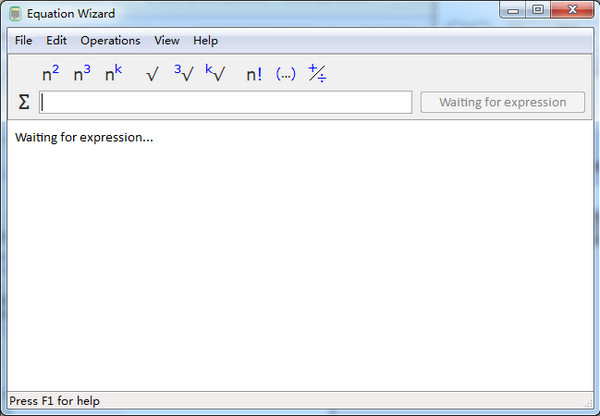600x416 pixels.
Task: Click the Equation Wizard title bar app icon
Action: [x=15, y=14]
